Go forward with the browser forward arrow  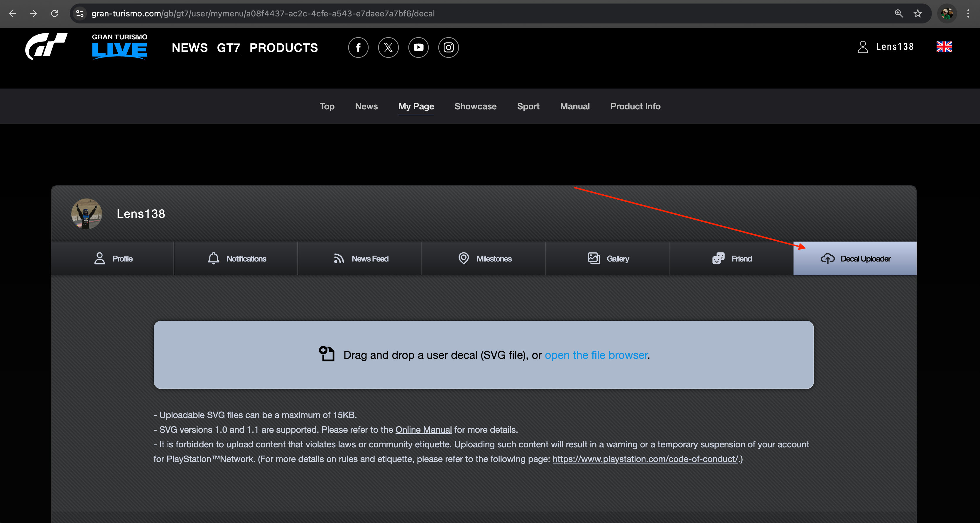pos(33,14)
